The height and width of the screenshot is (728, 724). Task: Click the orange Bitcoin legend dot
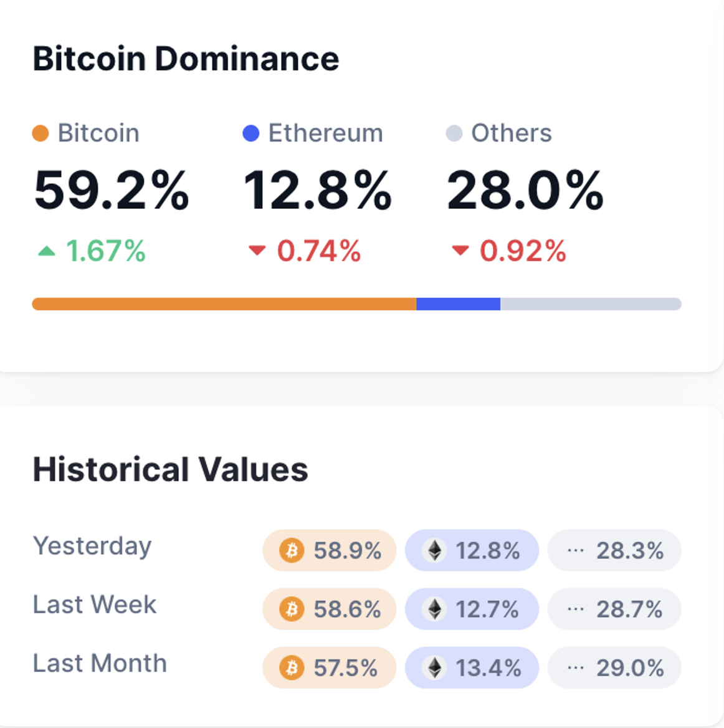(x=40, y=133)
